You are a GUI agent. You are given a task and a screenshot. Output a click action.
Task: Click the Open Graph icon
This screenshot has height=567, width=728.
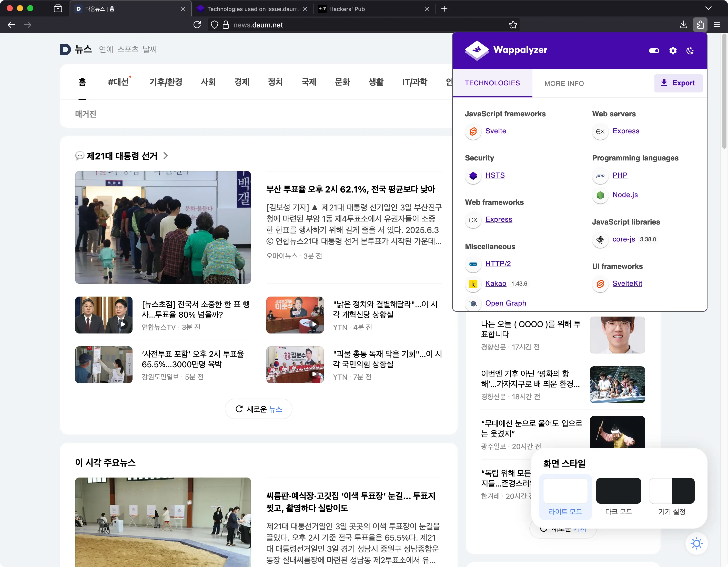[473, 304]
